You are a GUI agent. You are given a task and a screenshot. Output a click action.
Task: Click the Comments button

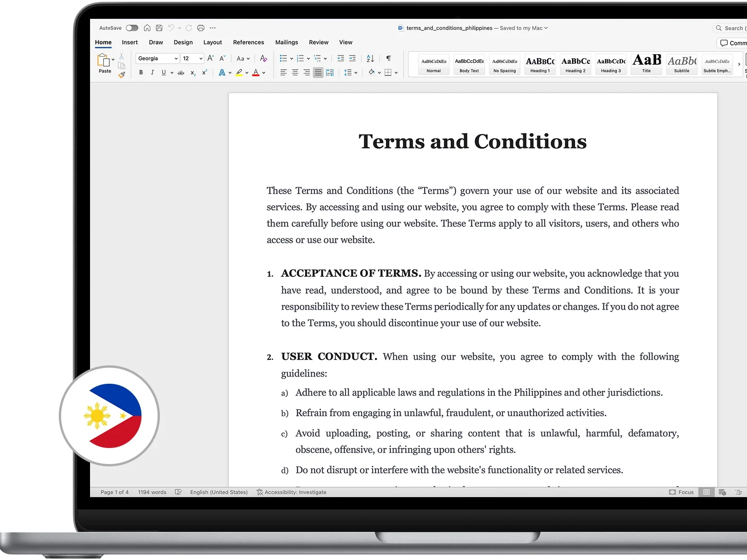[732, 43]
